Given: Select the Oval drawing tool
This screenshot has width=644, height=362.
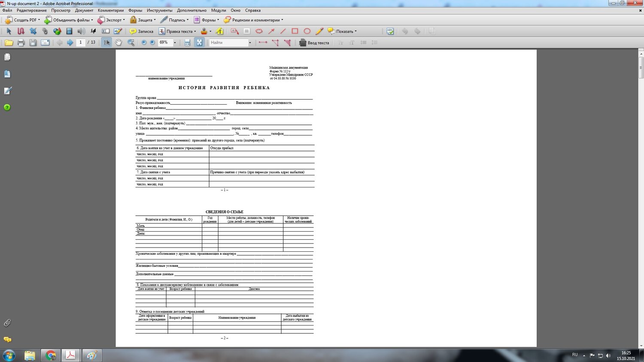Looking at the screenshot, I should click(307, 31).
